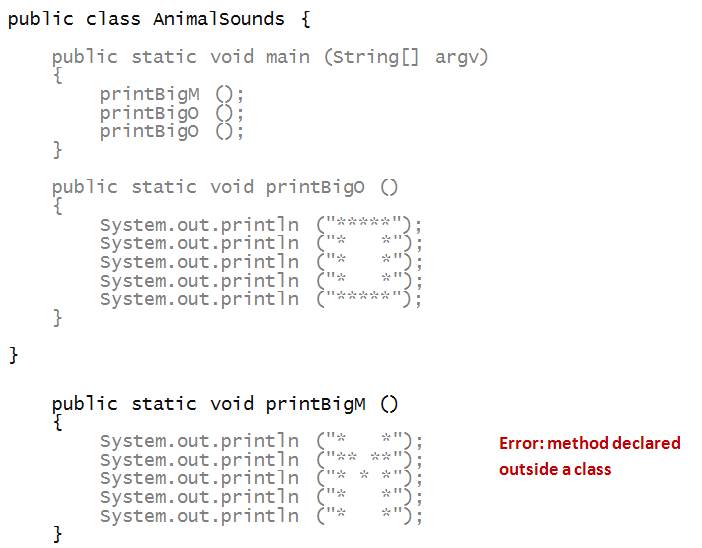Click the closing brace of printBigM method
This screenshot has width=702, height=548.
coord(57,535)
